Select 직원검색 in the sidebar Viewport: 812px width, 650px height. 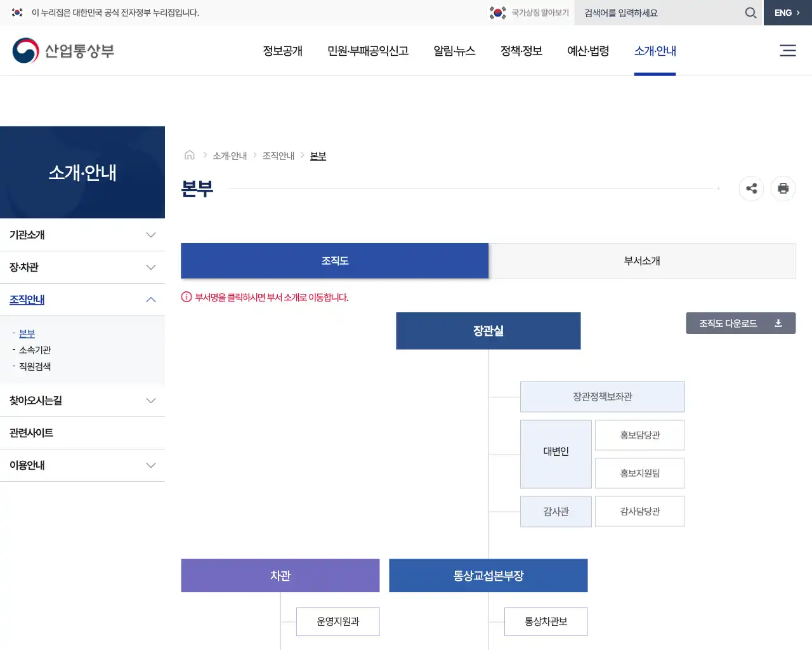36,366
